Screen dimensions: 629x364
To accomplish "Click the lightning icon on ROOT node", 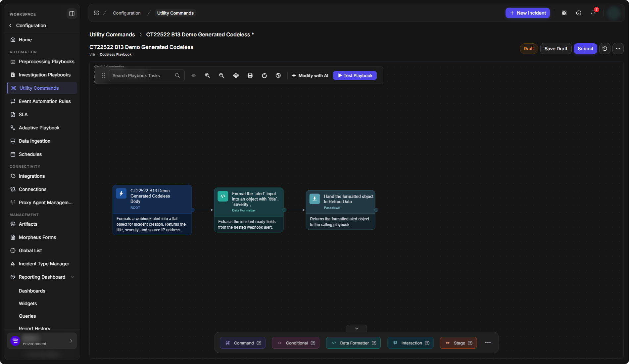I will coord(121,193).
